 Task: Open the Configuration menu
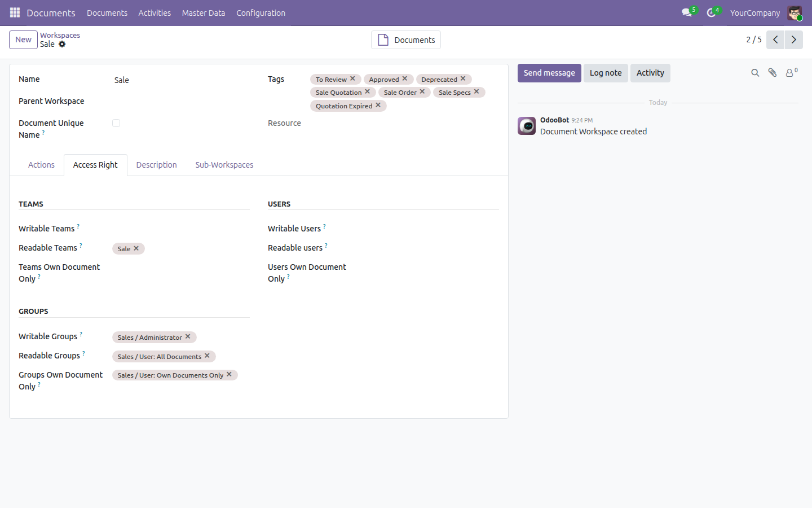coord(261,13)
